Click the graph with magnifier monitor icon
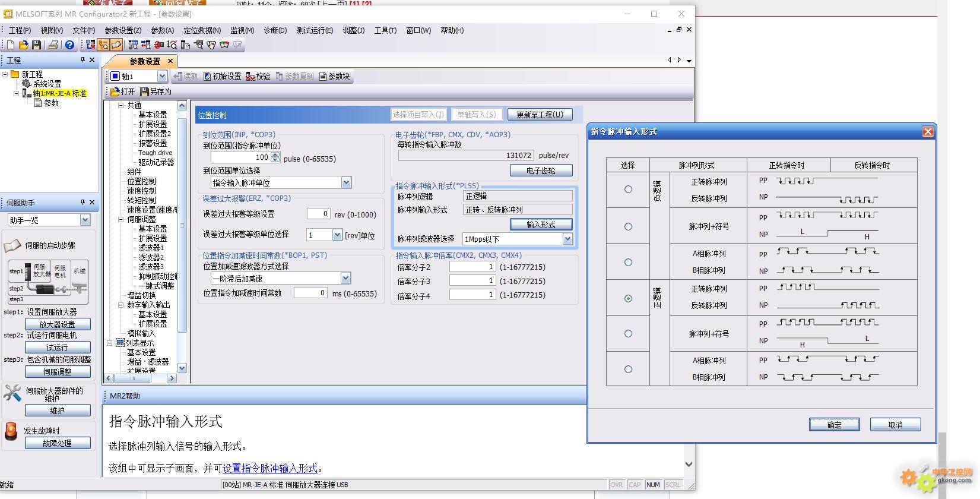Viewport: 980px width, 499px height. coord(172,45)
